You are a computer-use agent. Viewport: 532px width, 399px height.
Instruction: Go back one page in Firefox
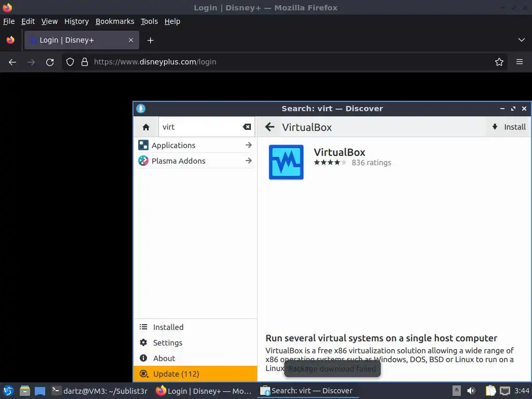[12, 62]
